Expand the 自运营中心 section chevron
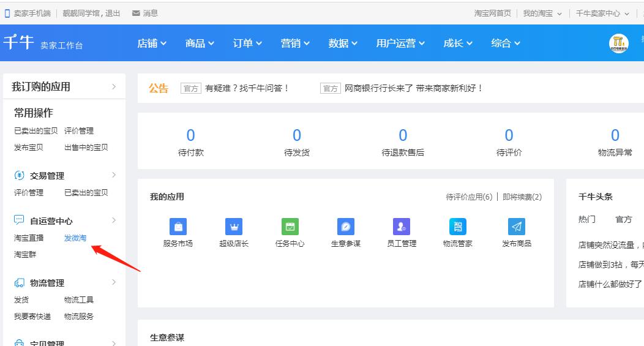The height and width of the screenshot is (346, 644). click(x=114, y=220)
